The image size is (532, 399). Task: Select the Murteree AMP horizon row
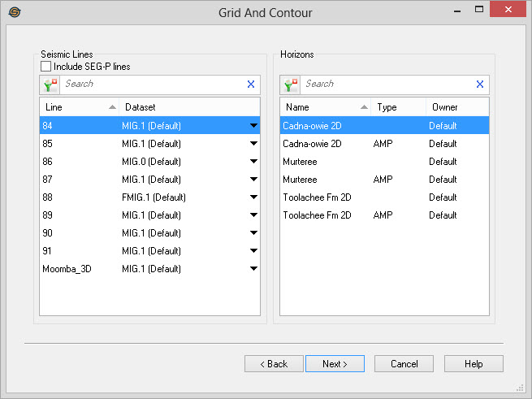(x=383, y=180)
